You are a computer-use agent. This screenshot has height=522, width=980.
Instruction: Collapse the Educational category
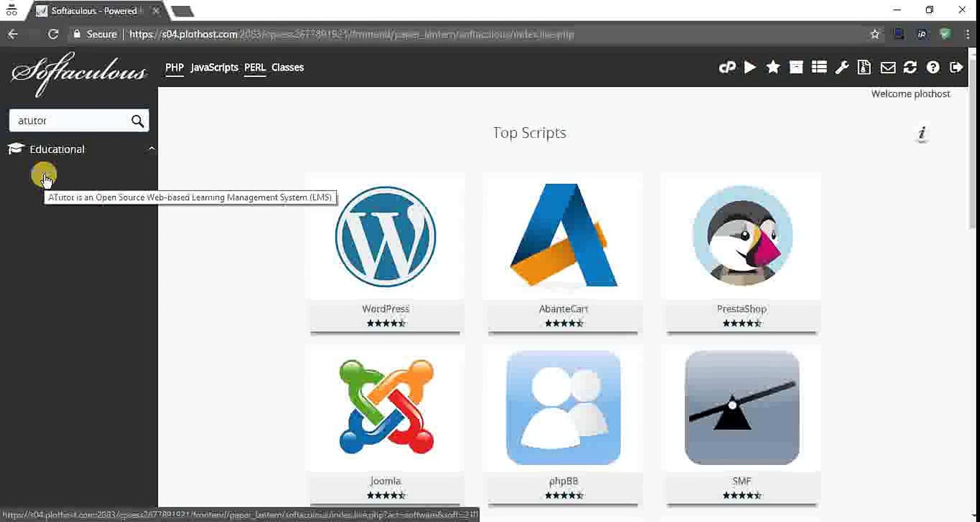tap(151, 149)
